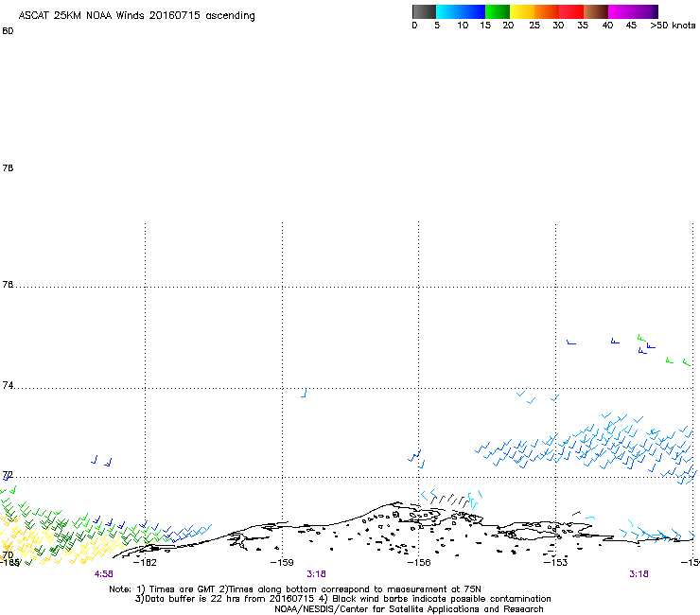
Task: Click the purple 4:58 pass time label
Action: coord(103,574)
